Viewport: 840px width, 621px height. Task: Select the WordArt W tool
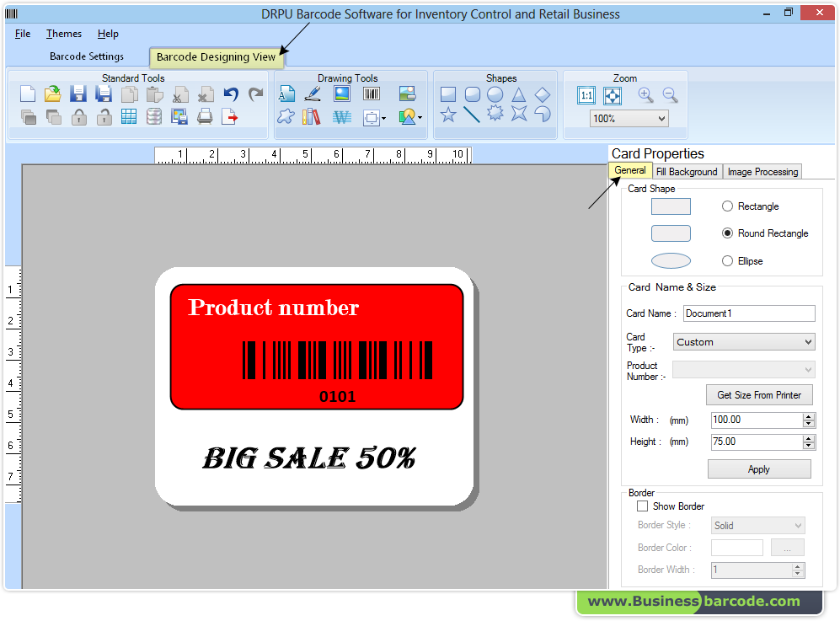pyautogui.click(x=342, y=117)
